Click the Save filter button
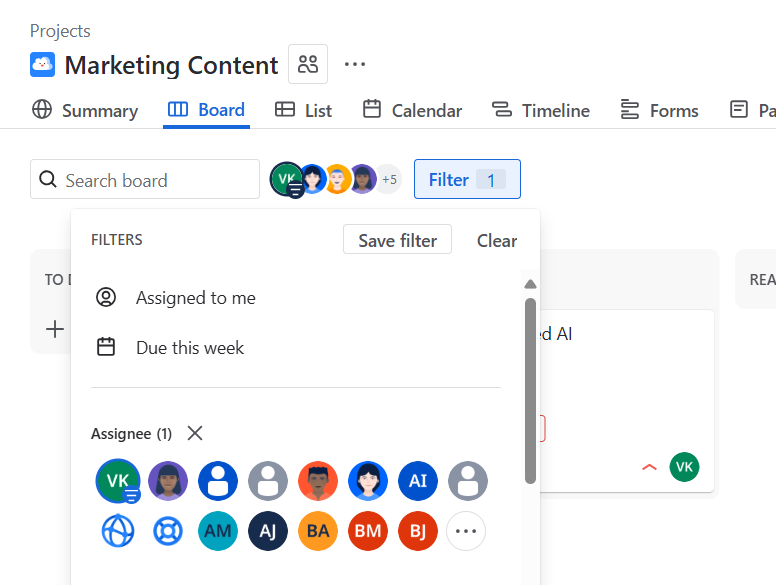776x585 pixels. (397, 240)
